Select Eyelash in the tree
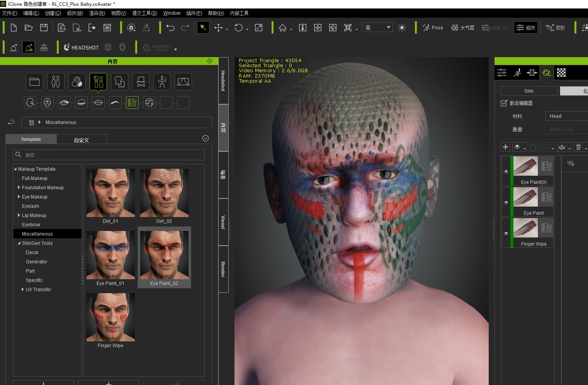Viewport: 588px width, 385px height. 31,206
